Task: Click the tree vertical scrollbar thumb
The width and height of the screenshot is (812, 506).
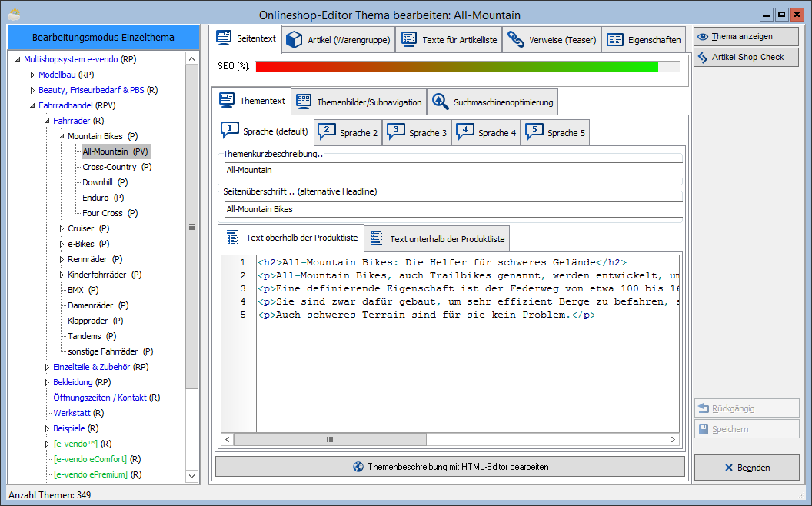Action: click(191, 227)
